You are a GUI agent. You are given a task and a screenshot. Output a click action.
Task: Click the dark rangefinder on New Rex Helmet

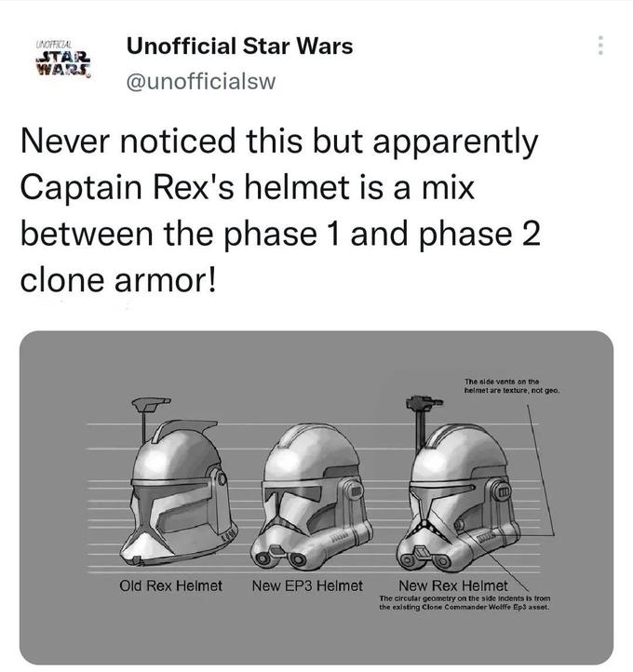click(x=421, y=404)
